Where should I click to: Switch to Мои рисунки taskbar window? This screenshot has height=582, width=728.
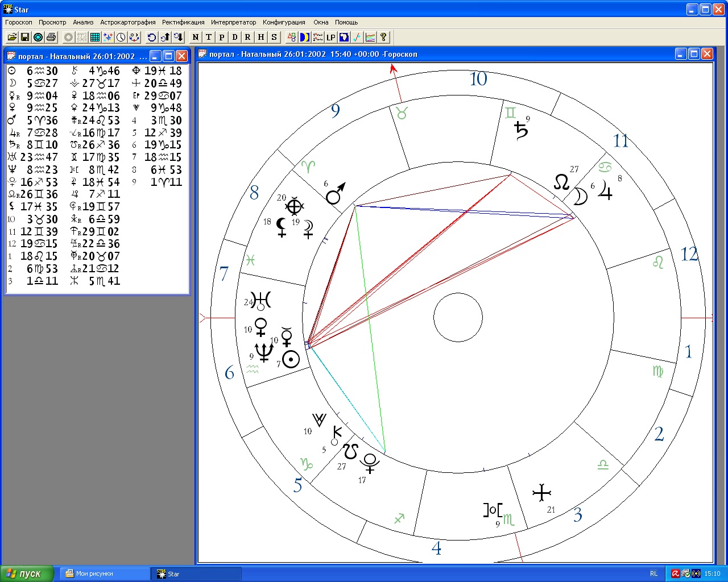[104, 573]
